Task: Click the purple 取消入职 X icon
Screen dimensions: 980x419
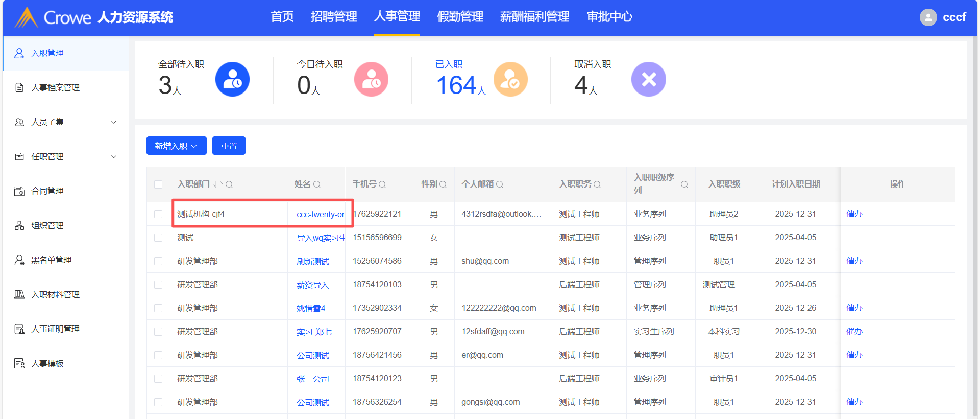Action: pyautogui.click(x=648, y=79)
